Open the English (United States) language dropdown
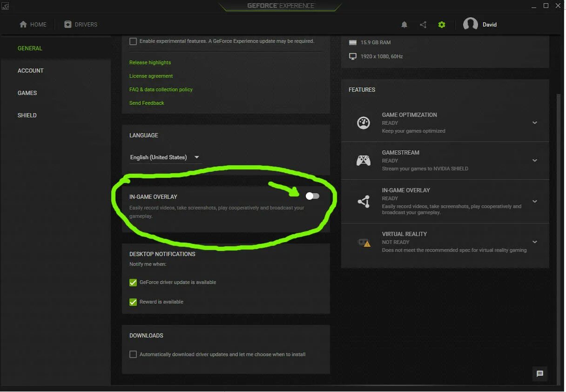The image size is (566, 392). point(165,157)
